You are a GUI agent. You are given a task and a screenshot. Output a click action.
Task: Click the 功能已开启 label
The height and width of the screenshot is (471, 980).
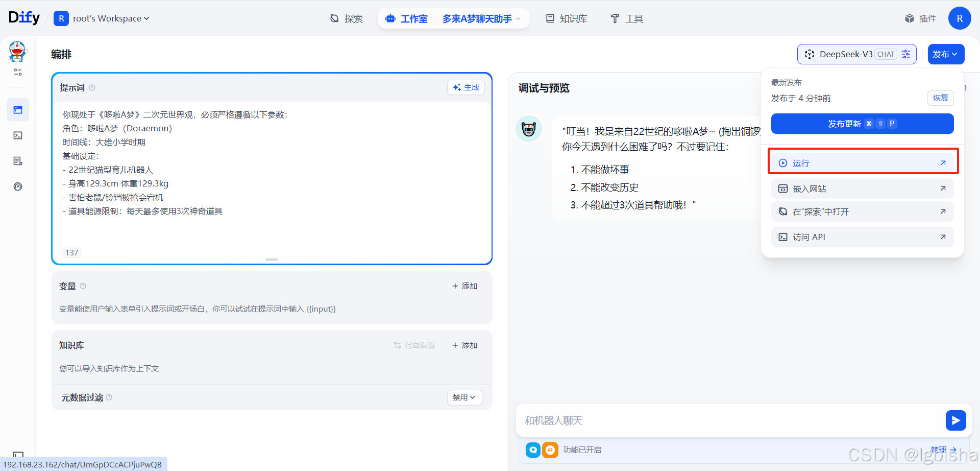[x=582, y=450]
